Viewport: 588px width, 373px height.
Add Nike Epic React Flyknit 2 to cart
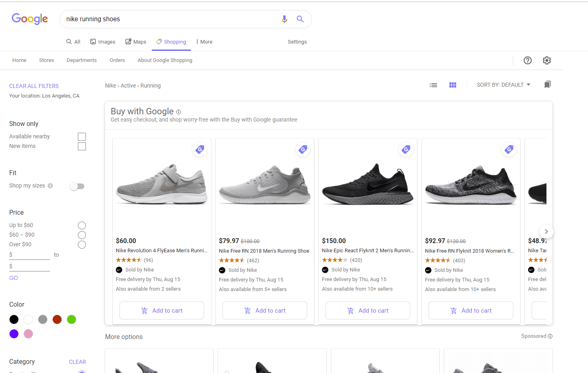pyautogui.click(x=368, y=311)
